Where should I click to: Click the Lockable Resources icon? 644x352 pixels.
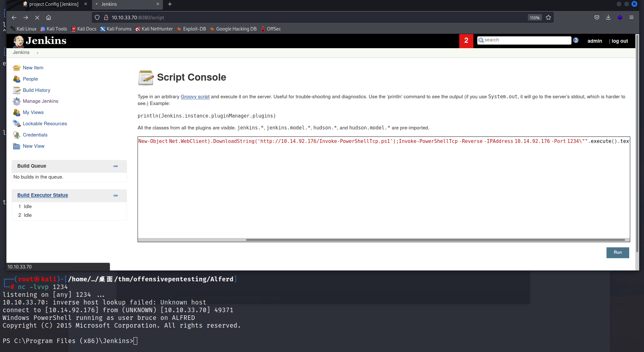pyautogui.click(x=17, y=124)
